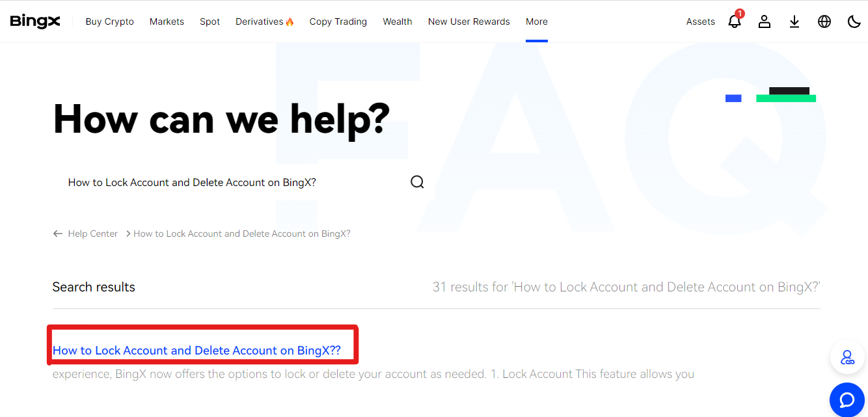Expand the Derivatives menu
Screen dimensions: 868x417
pos(265,21)
